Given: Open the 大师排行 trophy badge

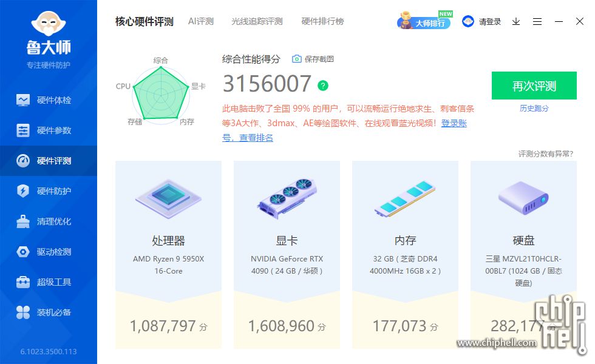Looking at the screenshot, I should (424, 21).
